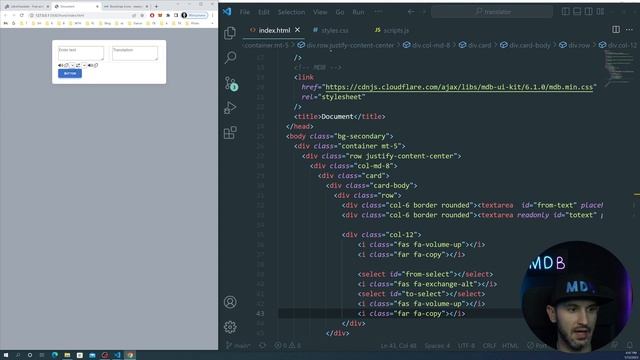Screen dimensions: 640x360
Task: Open the Extensions view
Action: pos(230,132)
